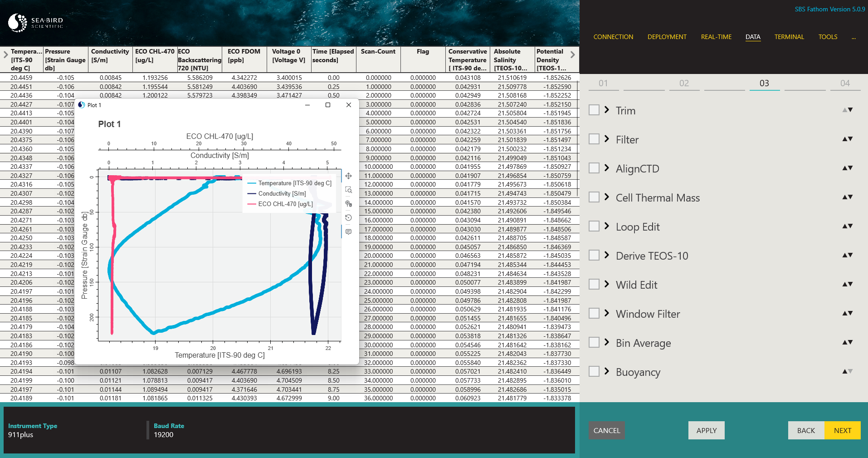Expand Derive TEOS-10 options
Screen dimensions: 868x458
(x=607, y=255)
